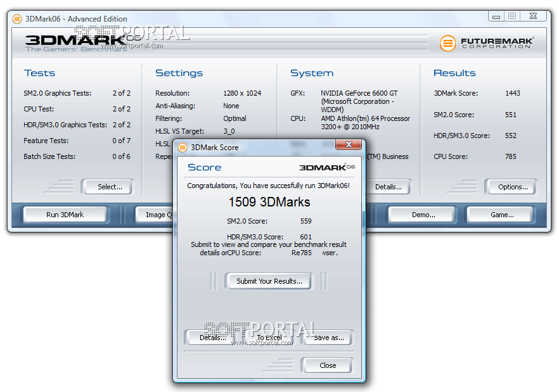
Task: Click SM2.0 Score value 551 in Results
Action: [x=511, y=115]
